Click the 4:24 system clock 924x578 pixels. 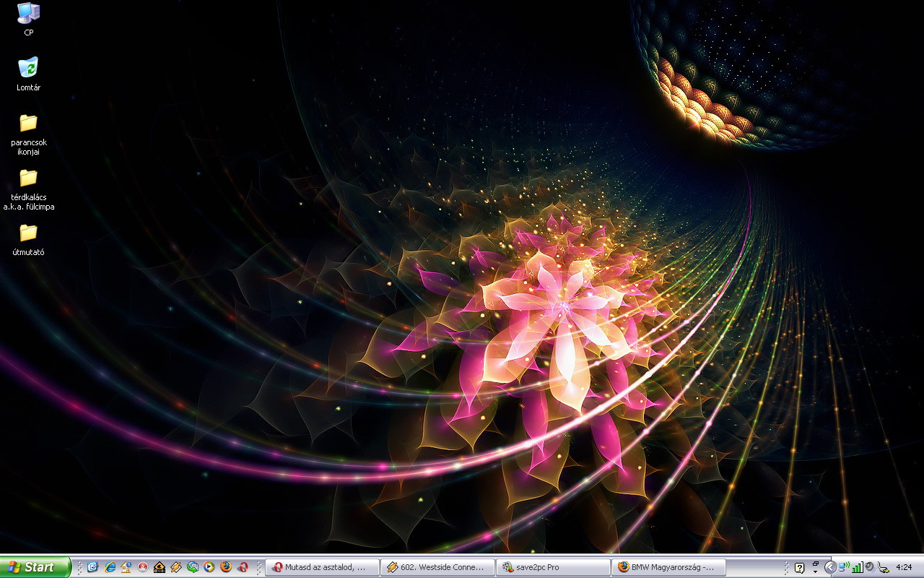(x=904, y=567)
